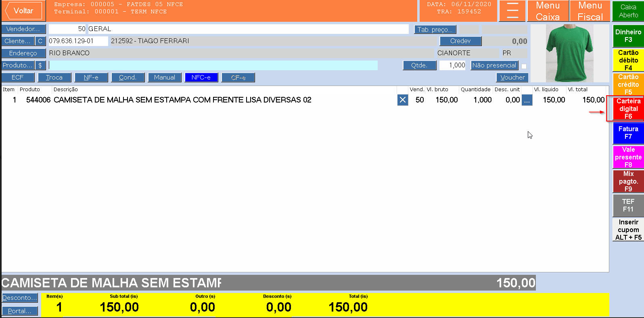Click the vendedor code field showing 50
Image resolution: width=644 pixels, height=318 pixels.
(x=67, y=29)
